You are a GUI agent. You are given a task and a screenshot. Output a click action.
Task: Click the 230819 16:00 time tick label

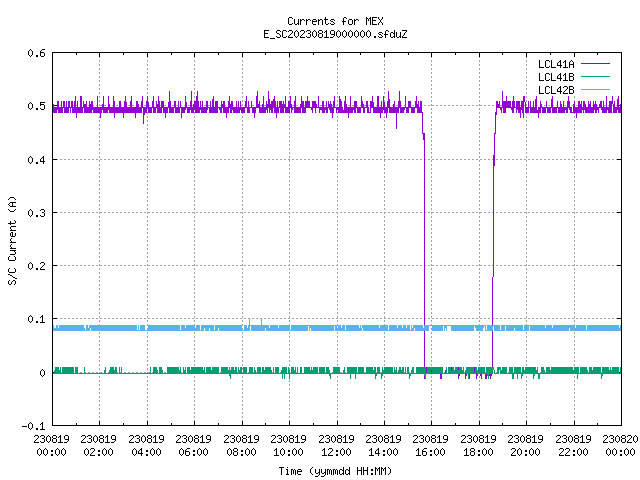click(x=431, y=446)
